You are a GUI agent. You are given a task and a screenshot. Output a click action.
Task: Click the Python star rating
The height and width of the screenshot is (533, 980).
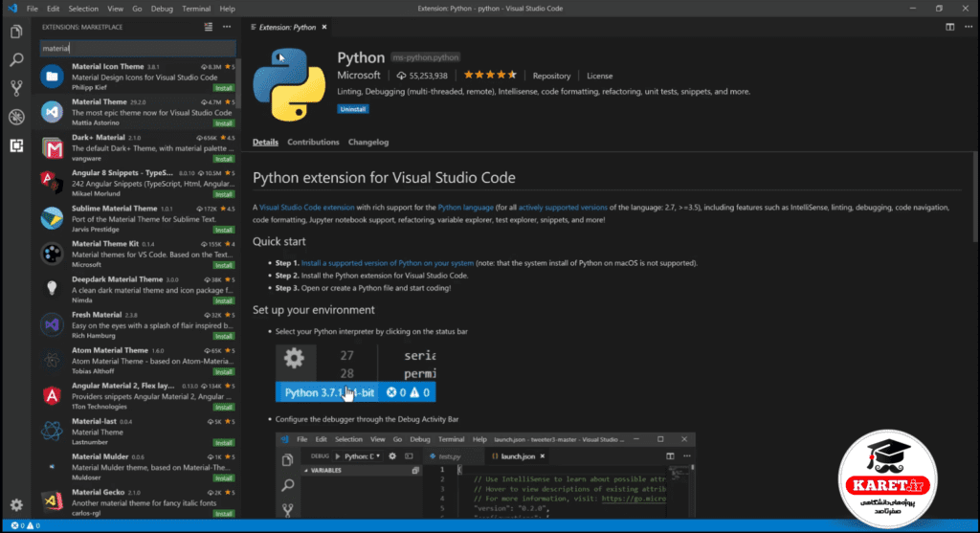click(x=490, y=75)
